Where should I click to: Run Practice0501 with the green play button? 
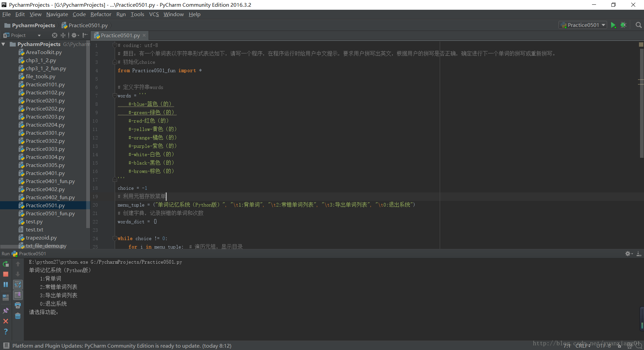[x=613, y=25]
